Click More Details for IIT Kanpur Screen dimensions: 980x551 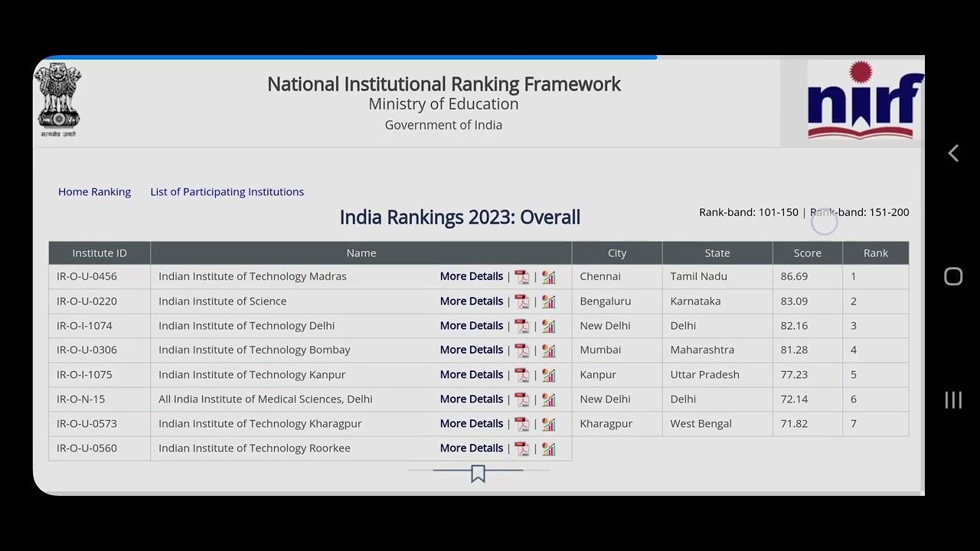[471, 374]
